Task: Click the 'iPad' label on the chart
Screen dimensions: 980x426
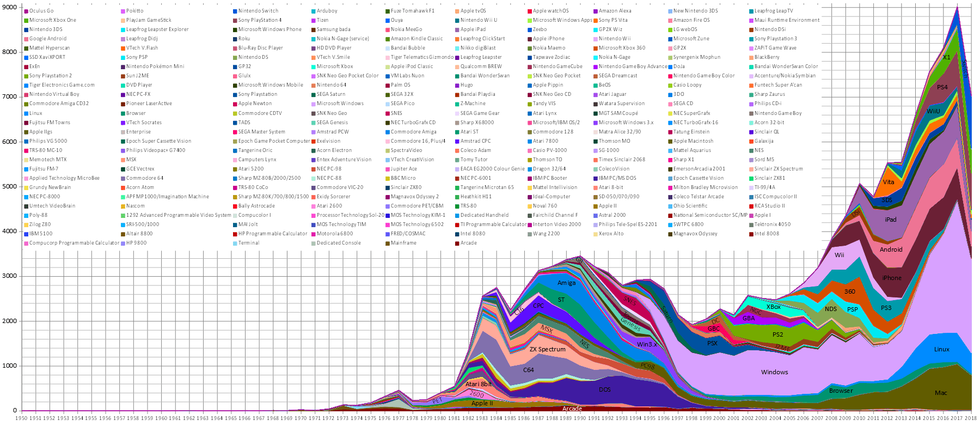Action: (891, 220)
